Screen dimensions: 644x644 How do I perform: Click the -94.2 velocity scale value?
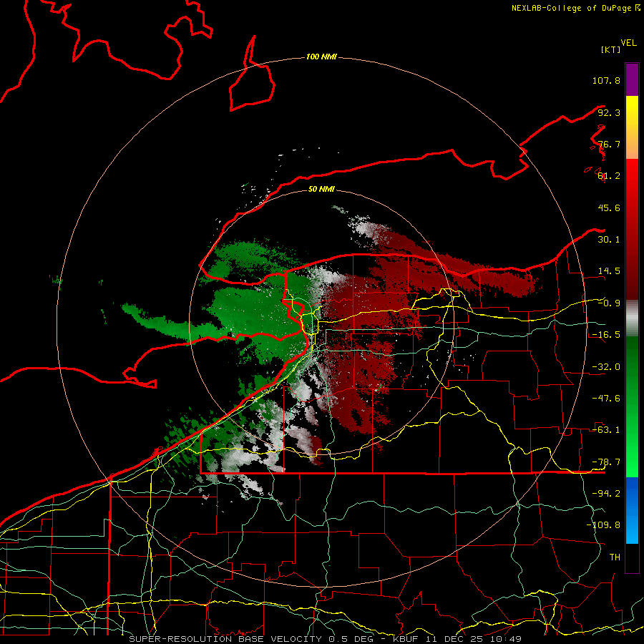point(606,494)
